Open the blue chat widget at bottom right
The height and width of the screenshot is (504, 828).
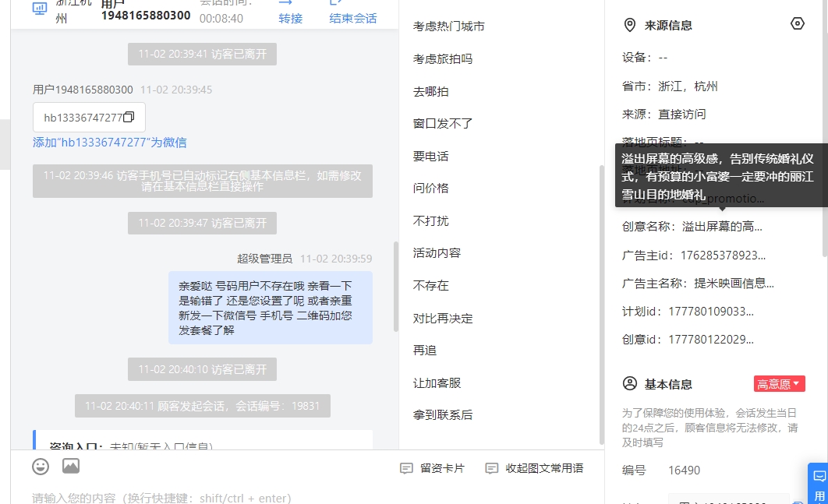pyautogui.click(x=819, y=484)
